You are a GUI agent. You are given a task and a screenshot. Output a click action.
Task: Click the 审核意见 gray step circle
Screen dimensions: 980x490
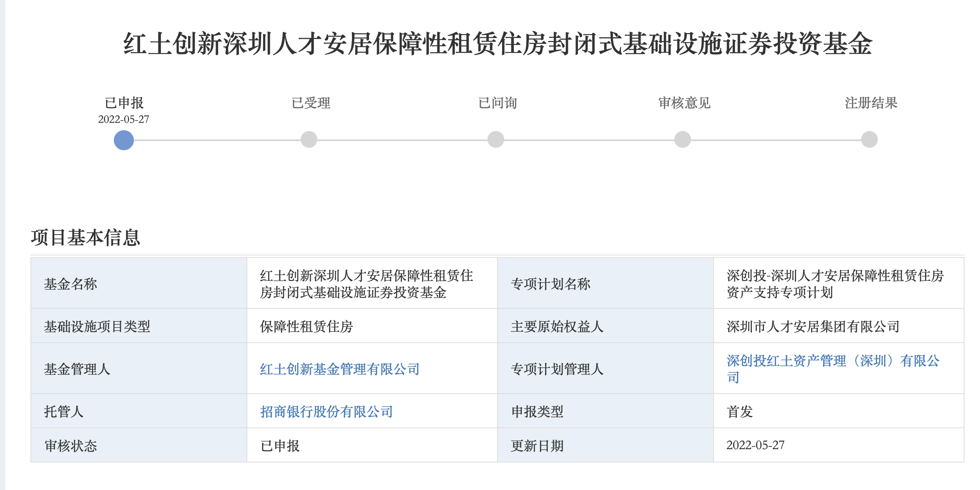[683, 139]
